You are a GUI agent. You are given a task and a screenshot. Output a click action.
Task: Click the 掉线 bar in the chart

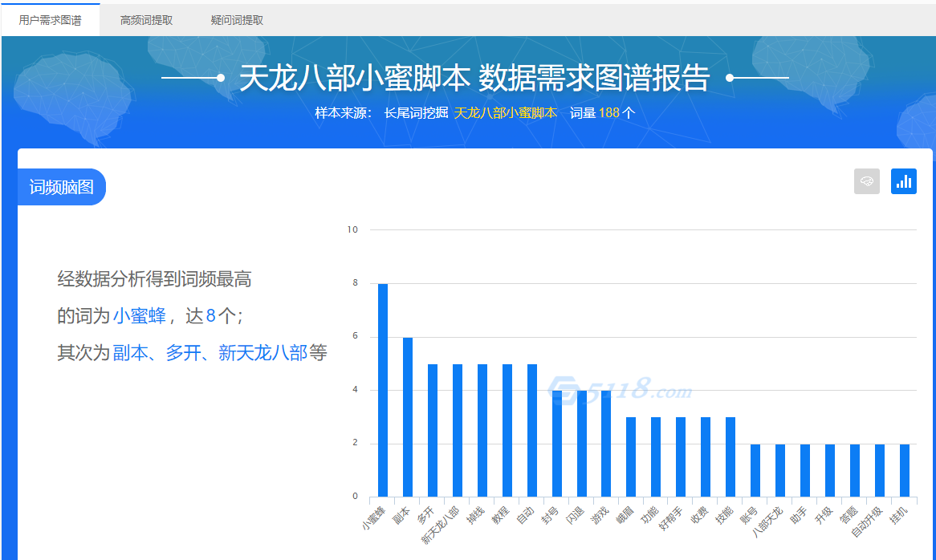tap(482, 430)
